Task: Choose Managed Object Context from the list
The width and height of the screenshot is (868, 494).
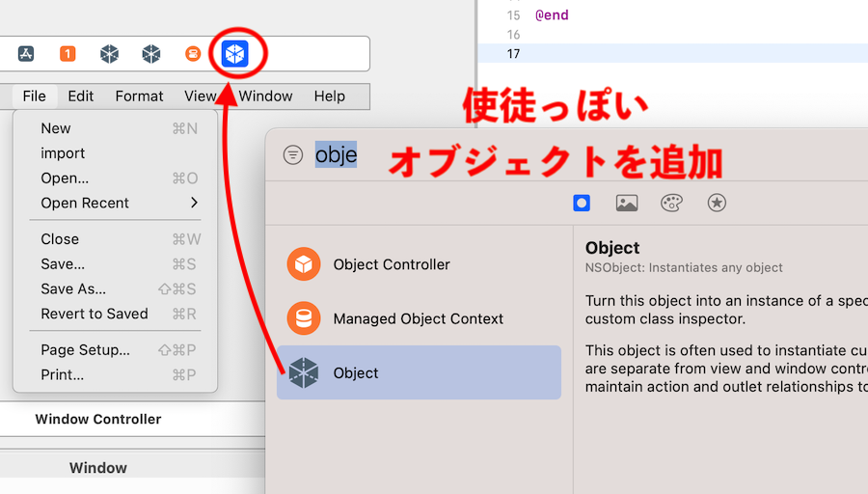Action: pos(418,318)
